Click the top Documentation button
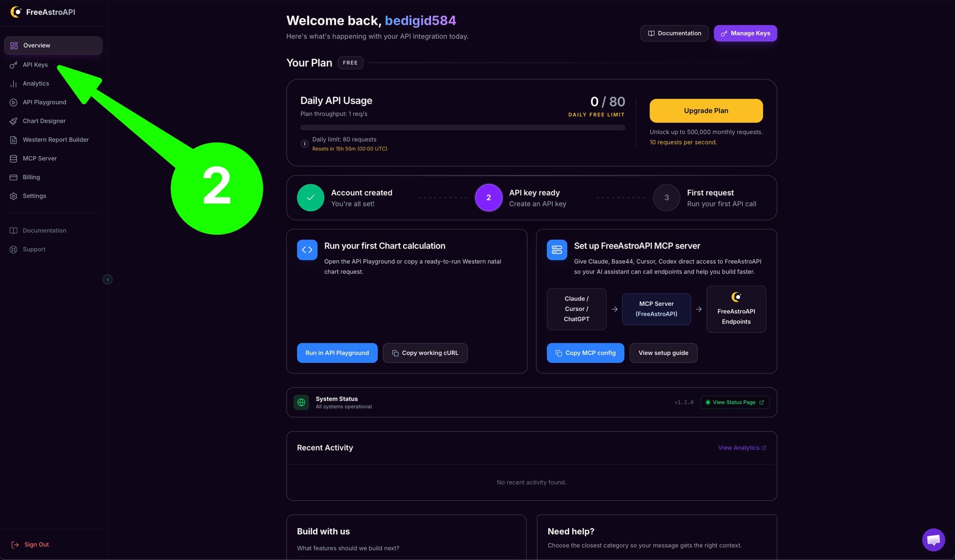This screenshot has height=560, width=955. [674, 33]
